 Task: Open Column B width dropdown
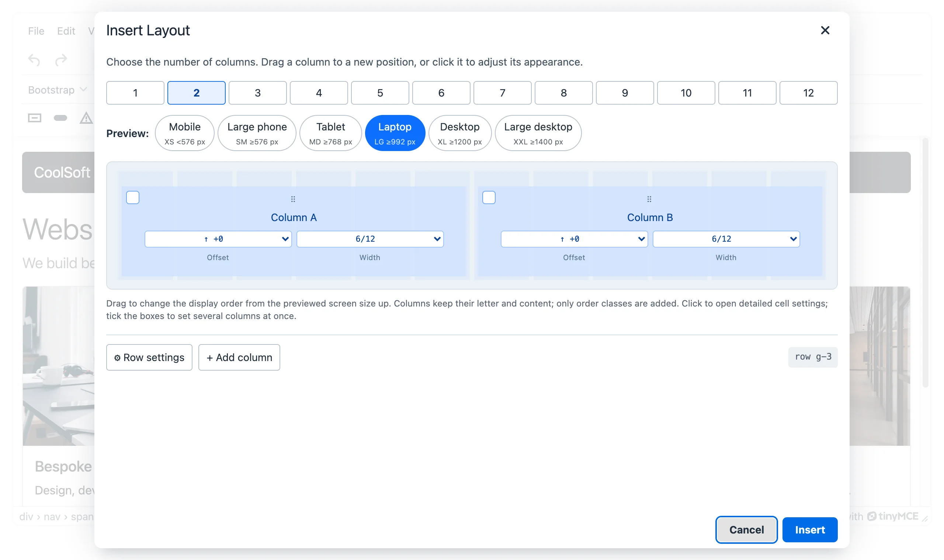pos(726,239)
